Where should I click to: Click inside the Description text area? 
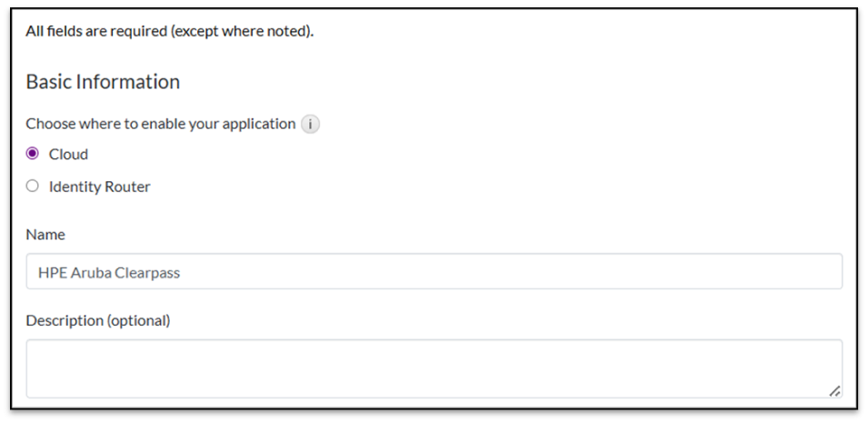tap(434, 368)
